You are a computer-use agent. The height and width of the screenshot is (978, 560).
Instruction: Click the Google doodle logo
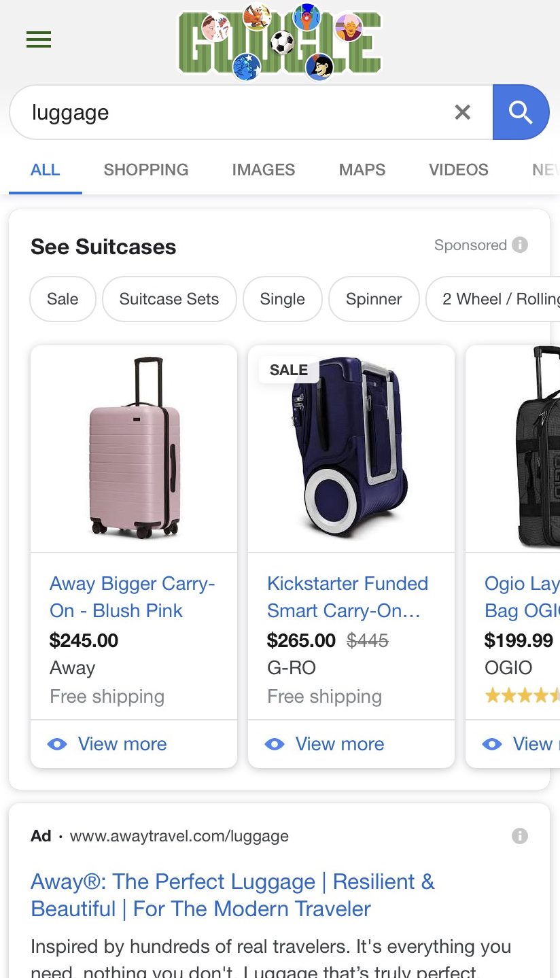click(x=279, y=39)
